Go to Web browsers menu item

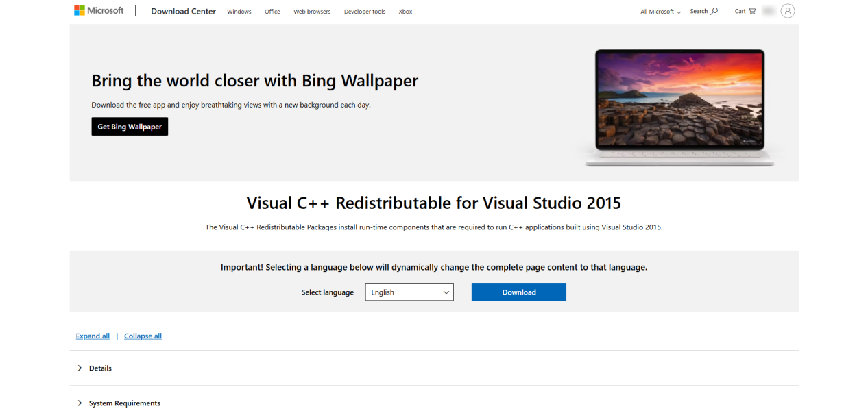[x=312, y=12]
